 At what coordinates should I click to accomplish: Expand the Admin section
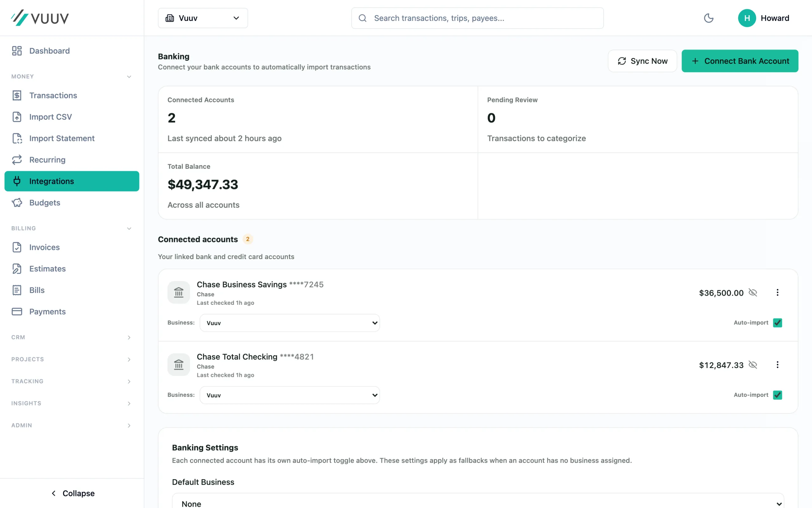point(72,425)
